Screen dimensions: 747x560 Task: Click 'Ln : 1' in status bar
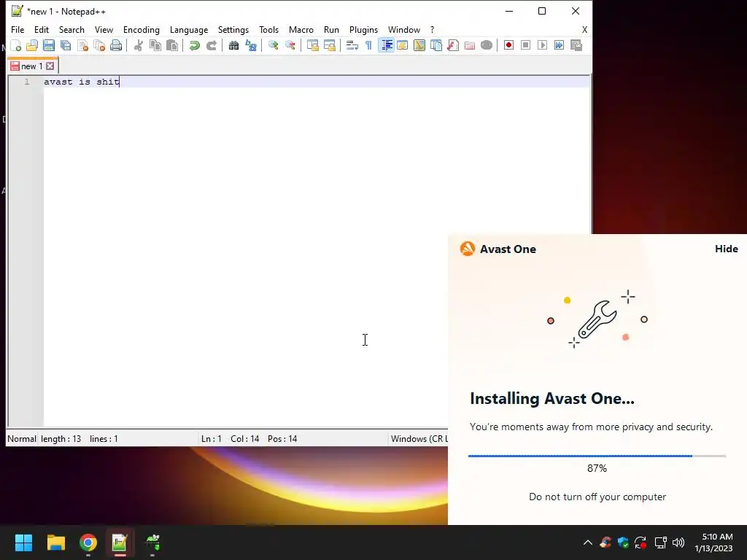point(211,438)
